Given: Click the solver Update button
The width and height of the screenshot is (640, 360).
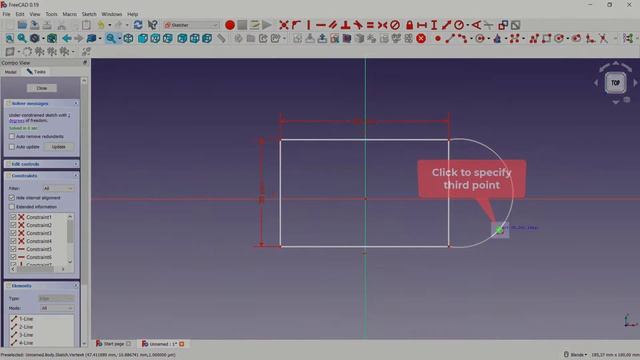Looking at the screenshot, I should (58, 147).
